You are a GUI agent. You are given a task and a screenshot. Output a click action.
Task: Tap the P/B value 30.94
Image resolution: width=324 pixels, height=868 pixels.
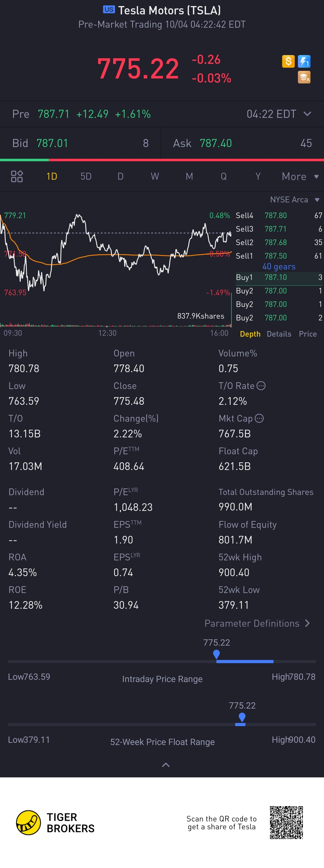(x=126, y=605)
